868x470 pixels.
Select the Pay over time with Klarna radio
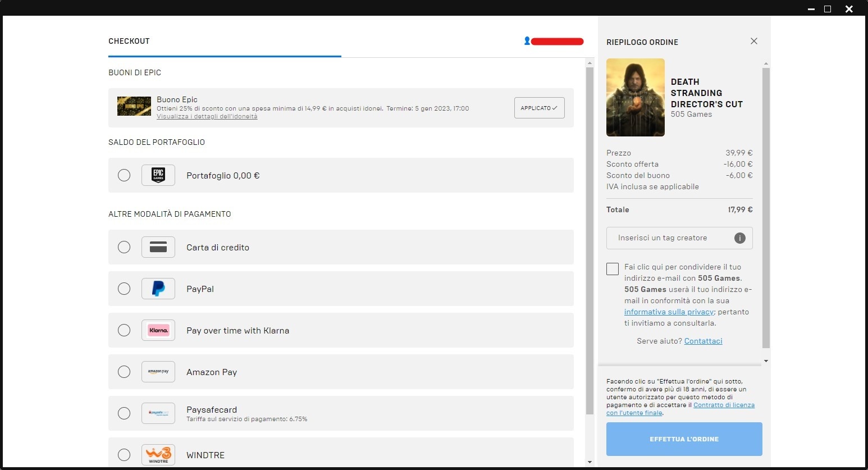tap(124, 330)
